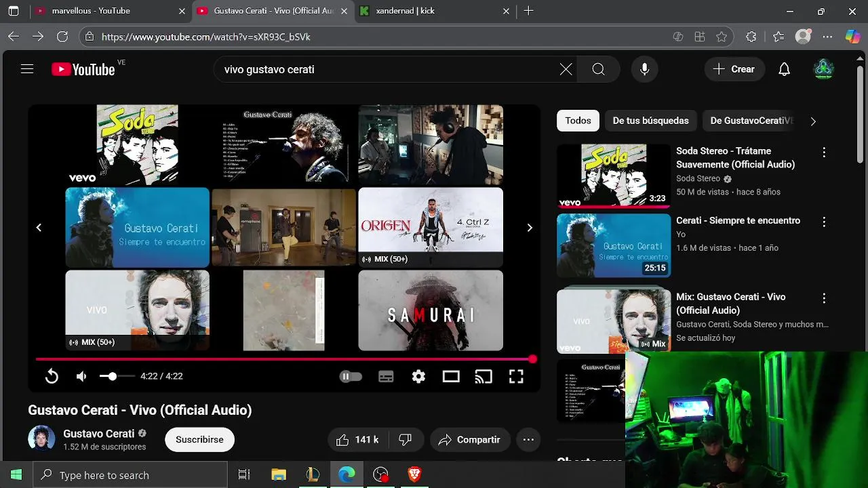Refresh the page
Screen dimensions: 868x488
62,37
